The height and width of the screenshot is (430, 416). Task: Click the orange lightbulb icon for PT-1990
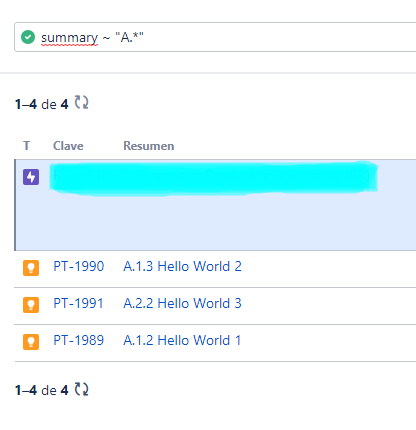[31, 268]
